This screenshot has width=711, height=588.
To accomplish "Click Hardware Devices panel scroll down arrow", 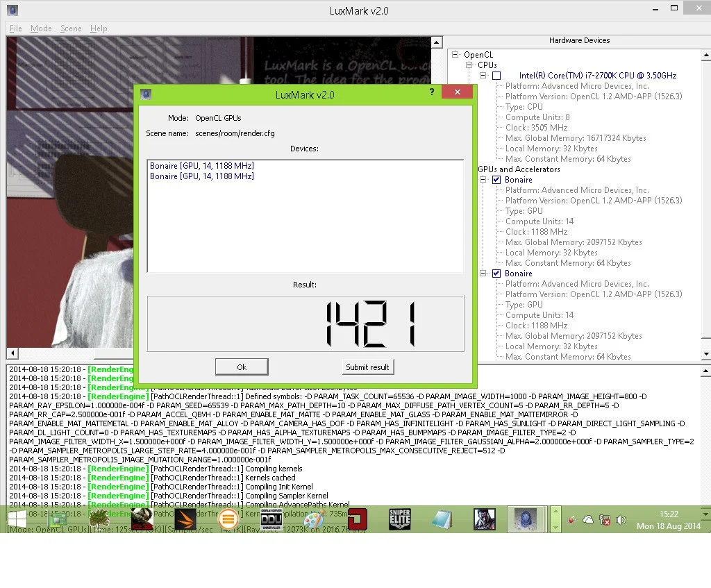I will (x=706, y=353).
